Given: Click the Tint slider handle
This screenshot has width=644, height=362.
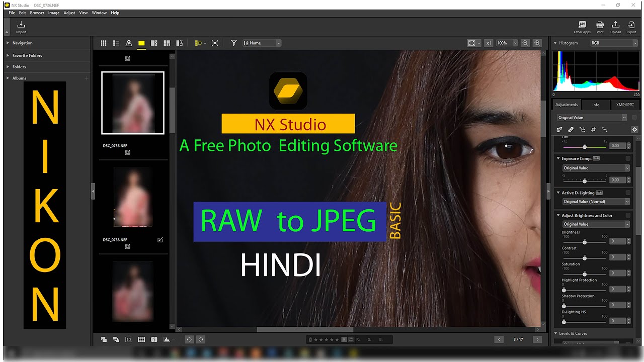Looking at the screenshot, I should coord(585,147).
